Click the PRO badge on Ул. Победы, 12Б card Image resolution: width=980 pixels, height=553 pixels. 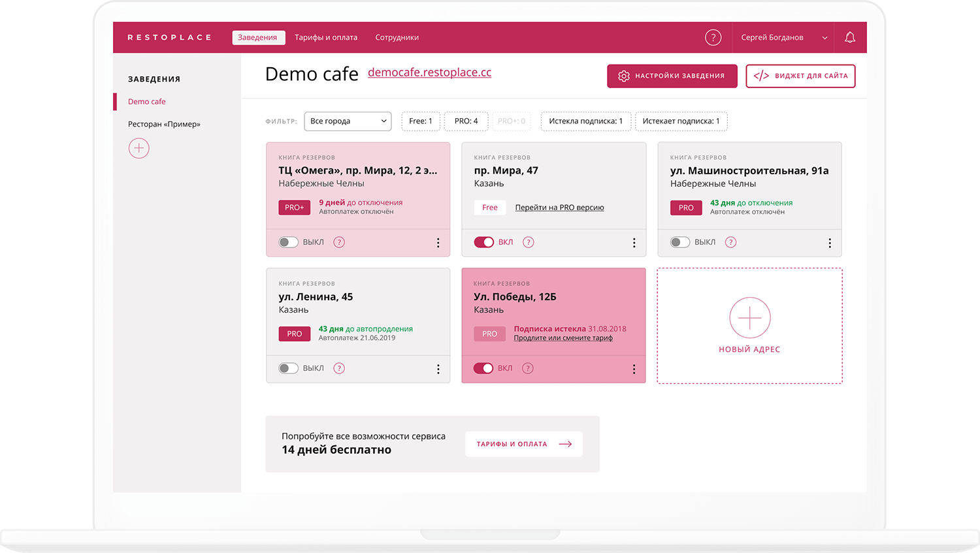[x=489, y=334]
